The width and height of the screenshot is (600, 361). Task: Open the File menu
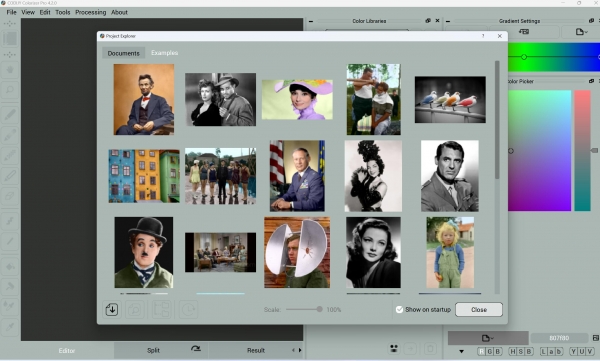[11, 12]
